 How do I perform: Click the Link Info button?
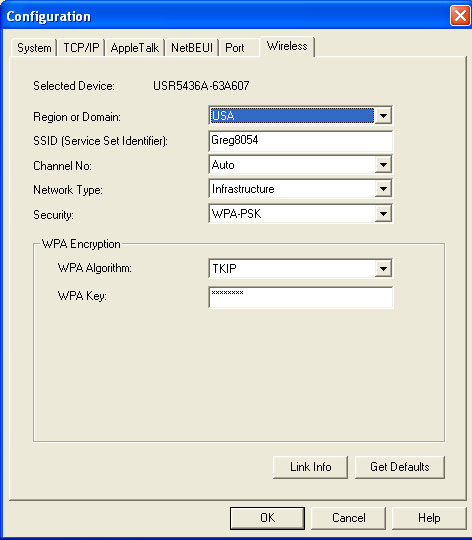[x=310, y=467]
